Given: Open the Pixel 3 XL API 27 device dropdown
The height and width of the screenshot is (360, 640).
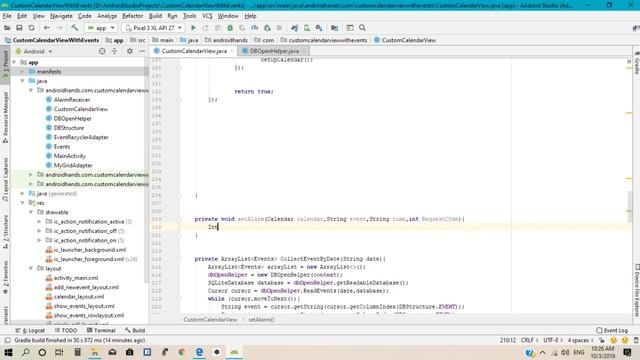Looking at the screenshot, I should click(x=153, y=28).
